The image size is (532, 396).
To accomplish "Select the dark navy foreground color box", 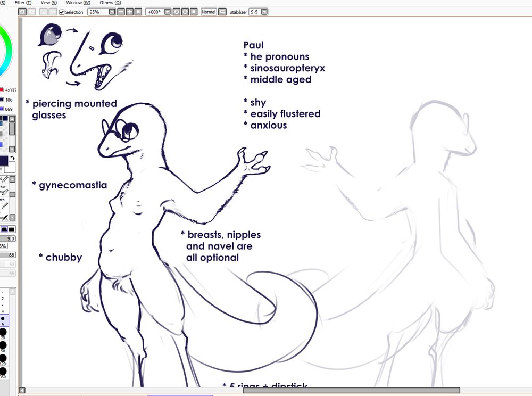I will [4, 161].
